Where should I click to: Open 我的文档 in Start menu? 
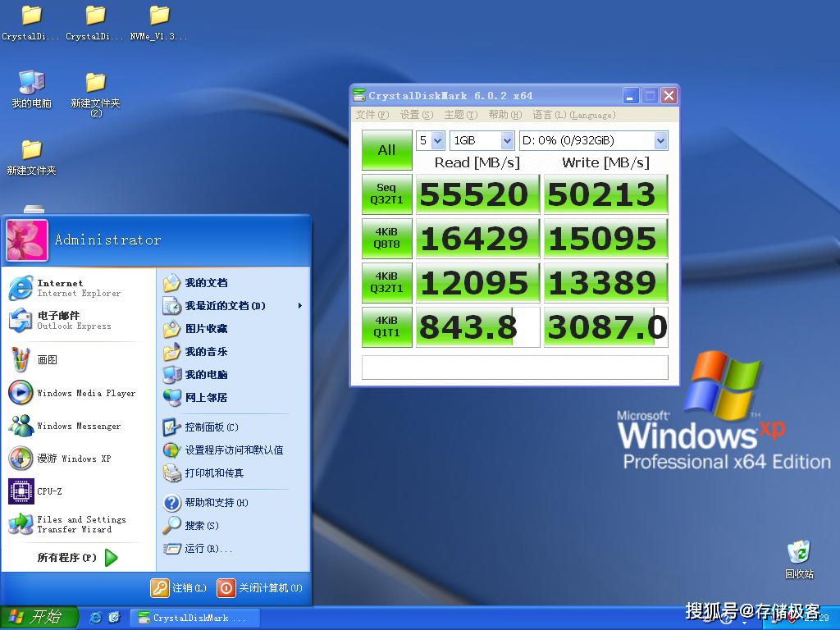tap(233, 283)
